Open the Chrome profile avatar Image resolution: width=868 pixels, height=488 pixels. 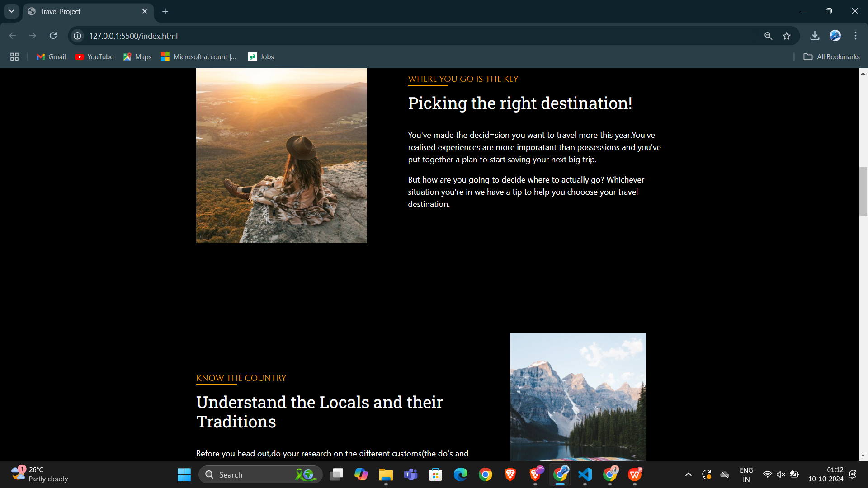835,36
